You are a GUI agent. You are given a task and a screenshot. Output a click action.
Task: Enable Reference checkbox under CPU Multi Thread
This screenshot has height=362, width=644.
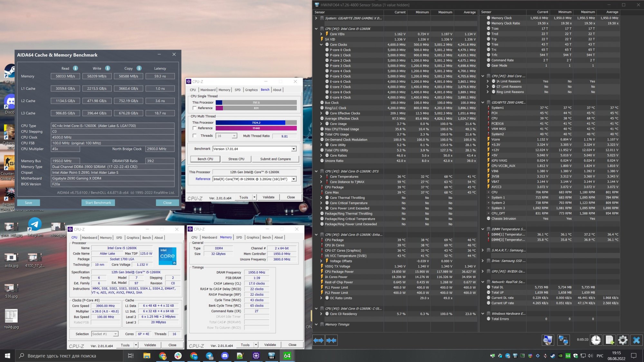click(x=194, y=128)
